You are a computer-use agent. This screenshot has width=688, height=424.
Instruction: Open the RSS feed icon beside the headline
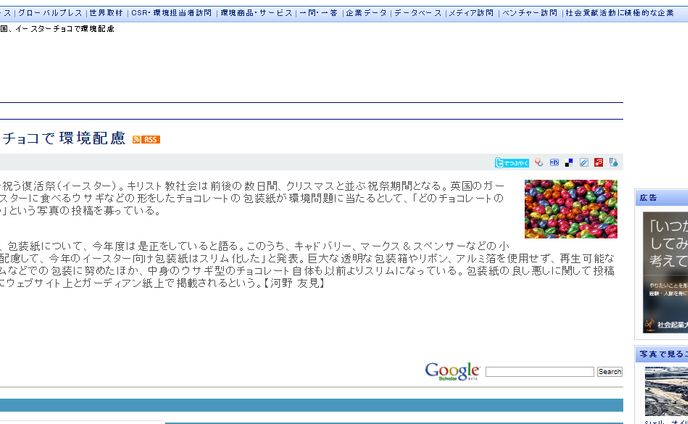146,140
